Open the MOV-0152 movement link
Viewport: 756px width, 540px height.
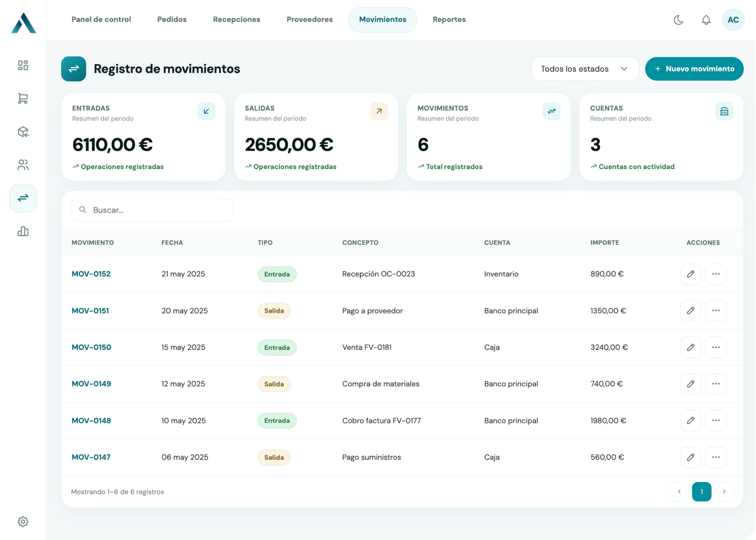(x=91, y=274)
